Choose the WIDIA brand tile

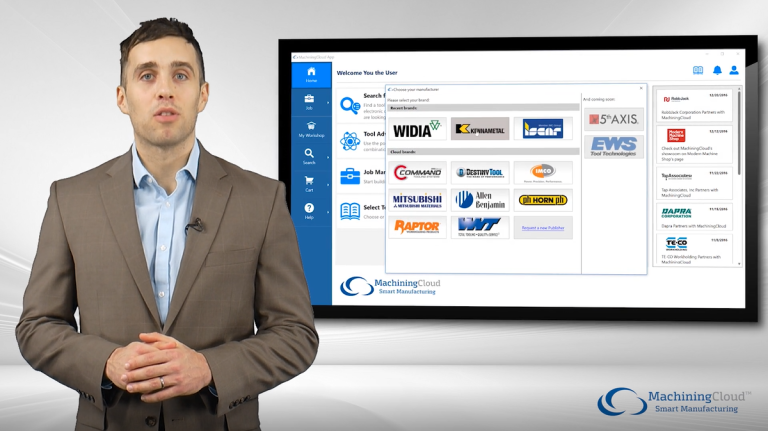[x=417, y=129]
